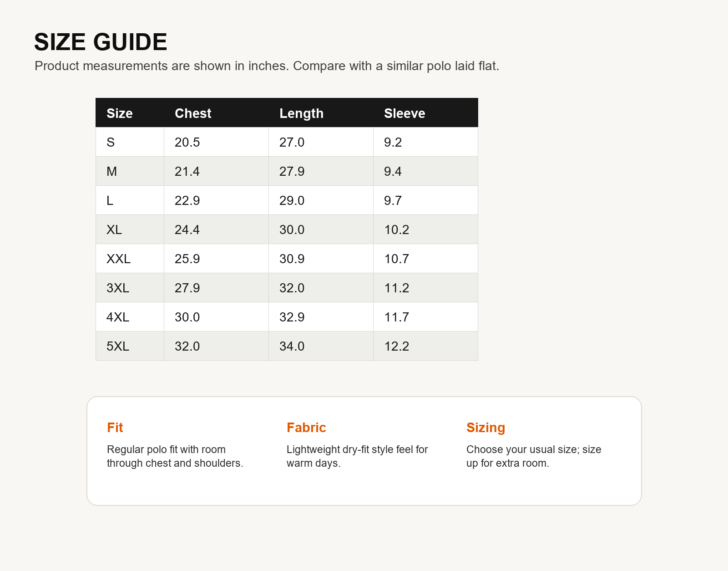Click the orange Sizing heading
The height and width of the screenshot is (571, 728).
[486, 428]
